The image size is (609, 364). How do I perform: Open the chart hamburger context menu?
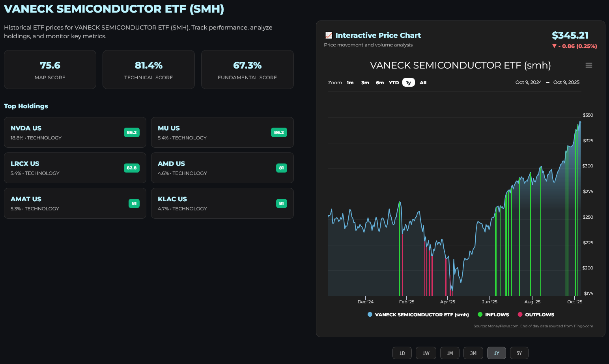[588, 65]
